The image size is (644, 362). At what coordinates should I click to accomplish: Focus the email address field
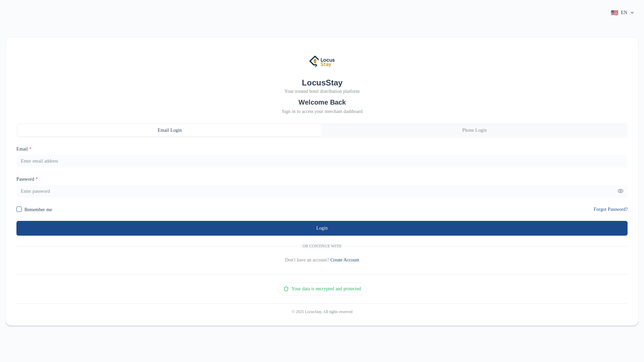pos(322,161)
